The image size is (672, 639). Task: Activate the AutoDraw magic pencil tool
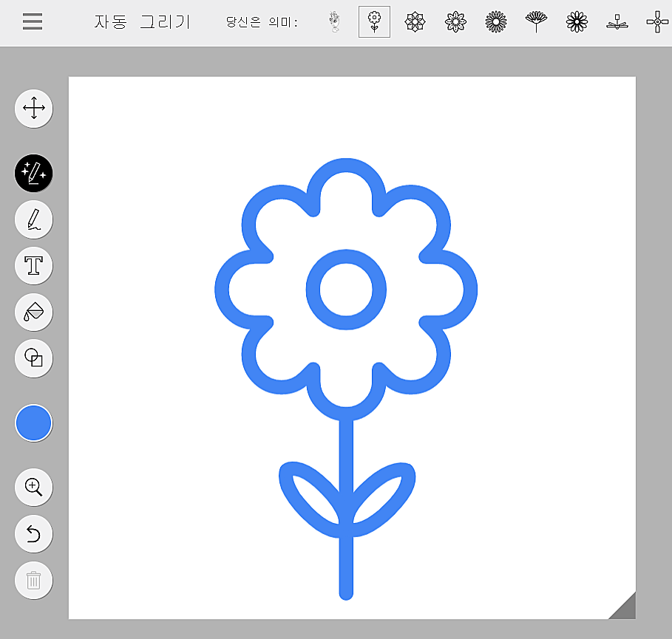pos(33,173)
